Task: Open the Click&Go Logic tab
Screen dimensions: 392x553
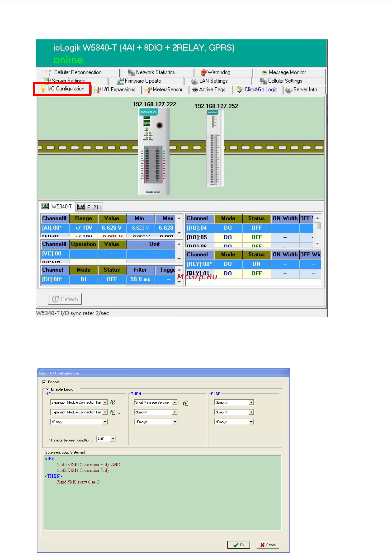Action: (x=257, y=90)
